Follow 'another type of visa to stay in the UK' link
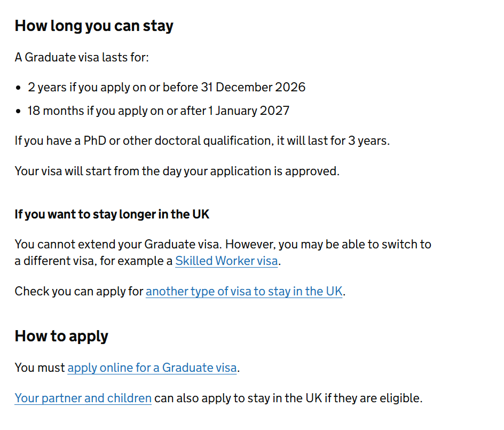This screenshot has height=430, width=504. (244, 291)
